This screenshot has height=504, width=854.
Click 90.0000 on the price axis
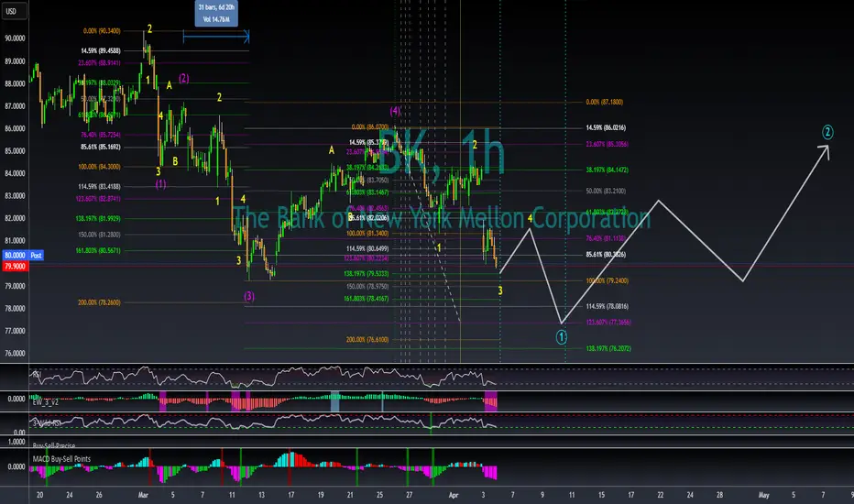[x=15, y=38]
